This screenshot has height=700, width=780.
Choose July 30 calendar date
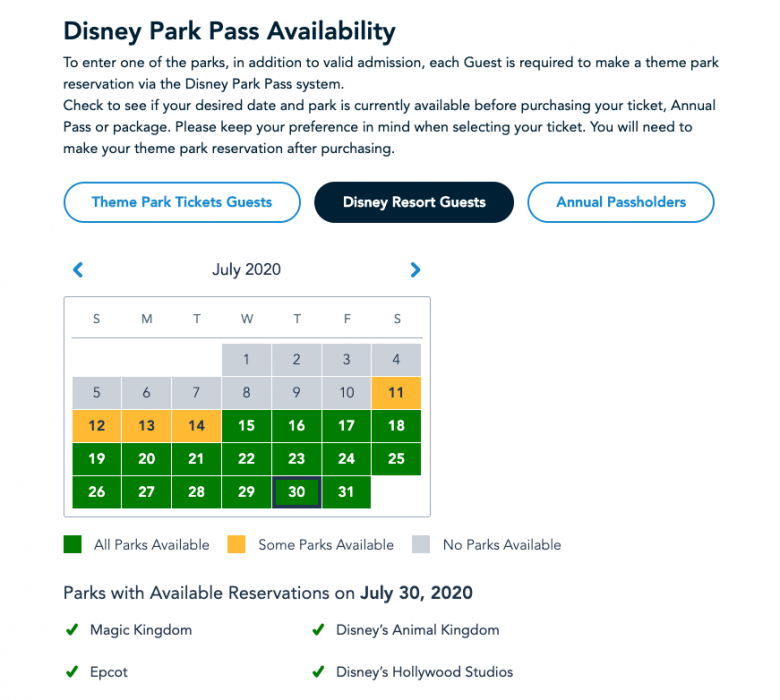296,492
